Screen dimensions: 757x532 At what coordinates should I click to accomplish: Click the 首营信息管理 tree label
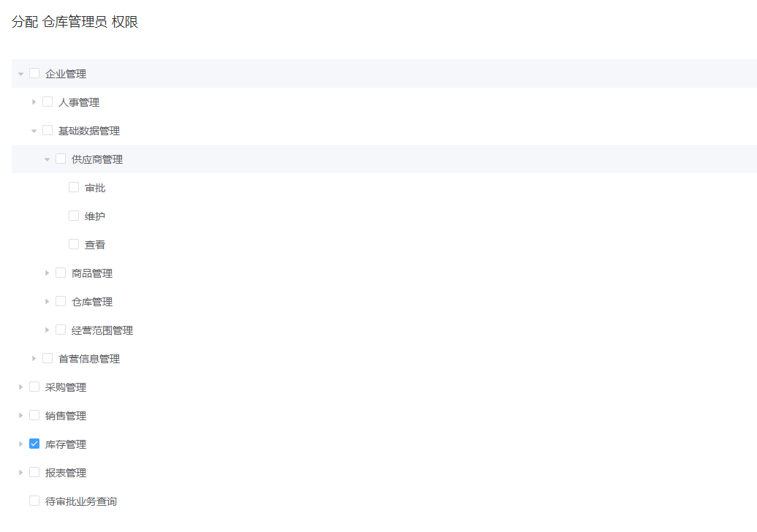[89, 359]
